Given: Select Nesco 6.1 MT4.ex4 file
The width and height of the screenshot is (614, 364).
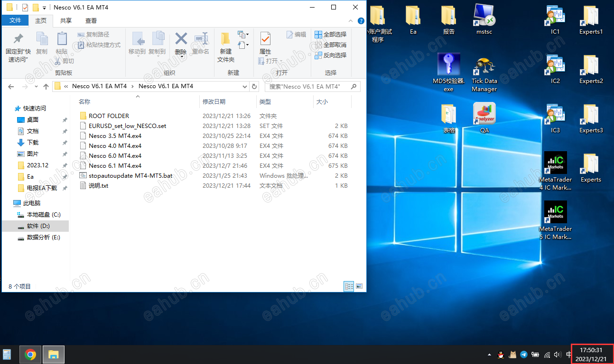Looking at the screenshot, I should pyautogui.click(x=115, y=166).
